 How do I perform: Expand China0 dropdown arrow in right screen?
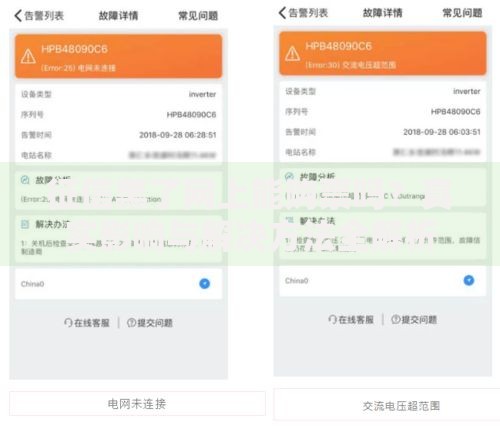[469, 280]
